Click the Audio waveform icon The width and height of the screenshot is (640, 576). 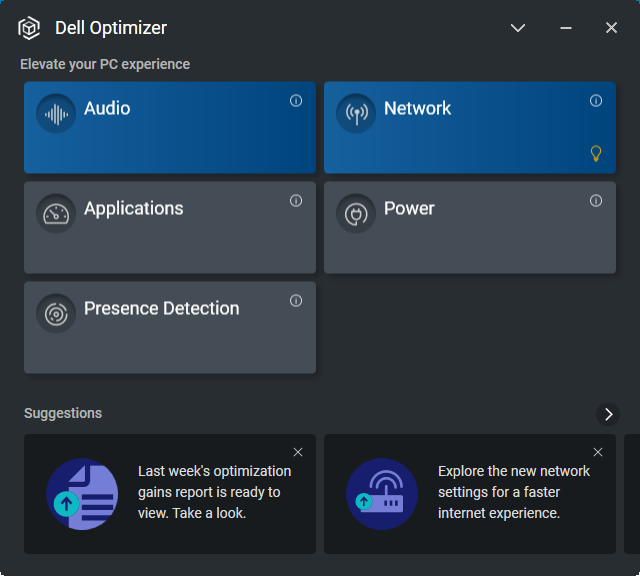tap(56, 113)
